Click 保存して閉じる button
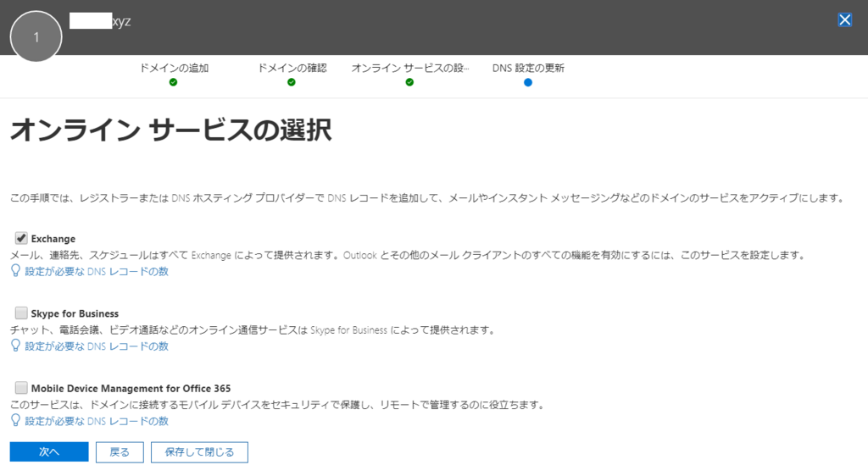 point(199,451)
